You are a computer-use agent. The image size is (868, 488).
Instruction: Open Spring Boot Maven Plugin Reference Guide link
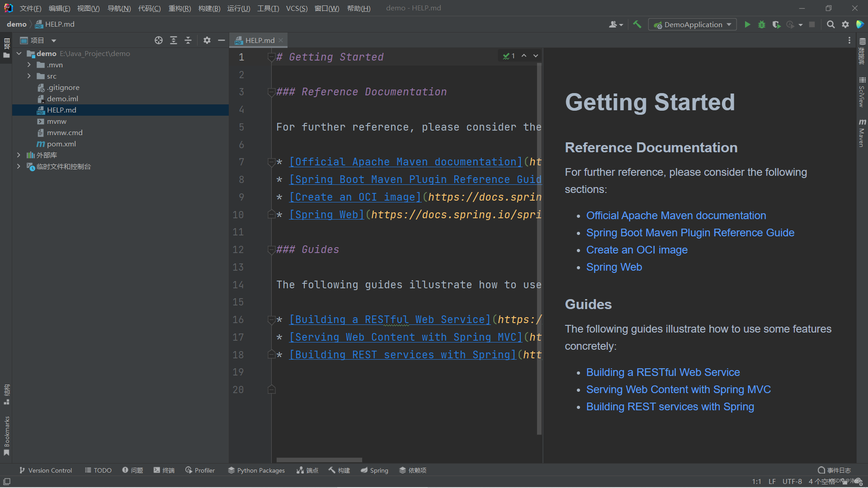690,233
